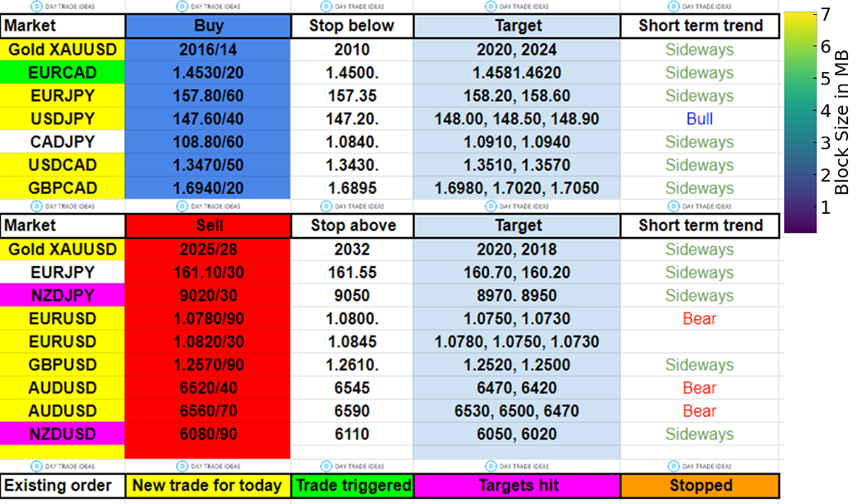The width and height of the screenshot is (858, 504).
Task: Click the Stop above column header
Action: 351,225
